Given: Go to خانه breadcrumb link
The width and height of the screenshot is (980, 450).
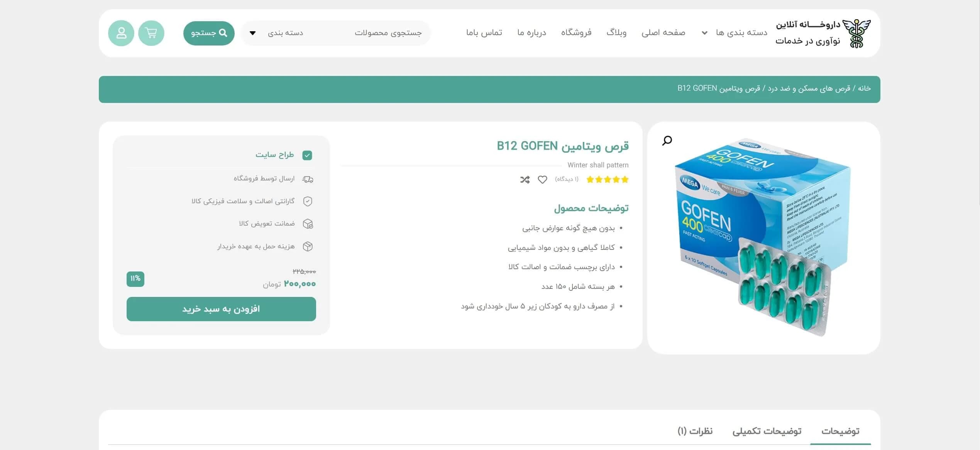Looking at the screenshot, I should [x=864, y=89].
